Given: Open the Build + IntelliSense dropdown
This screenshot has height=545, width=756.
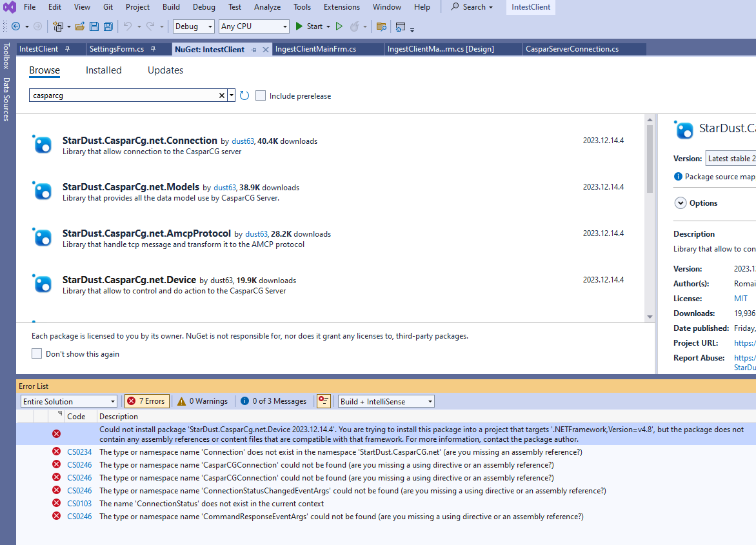Looking at the screenshot, I should (386, 401).
